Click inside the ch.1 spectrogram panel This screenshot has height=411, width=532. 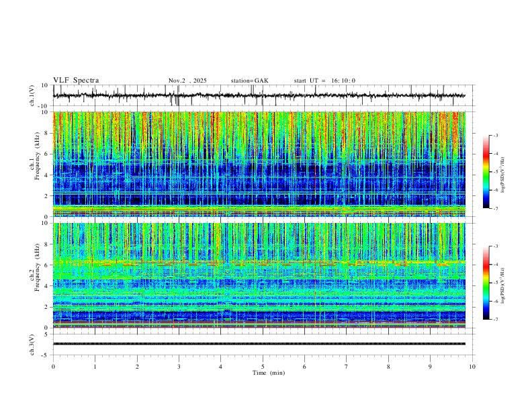259,164
